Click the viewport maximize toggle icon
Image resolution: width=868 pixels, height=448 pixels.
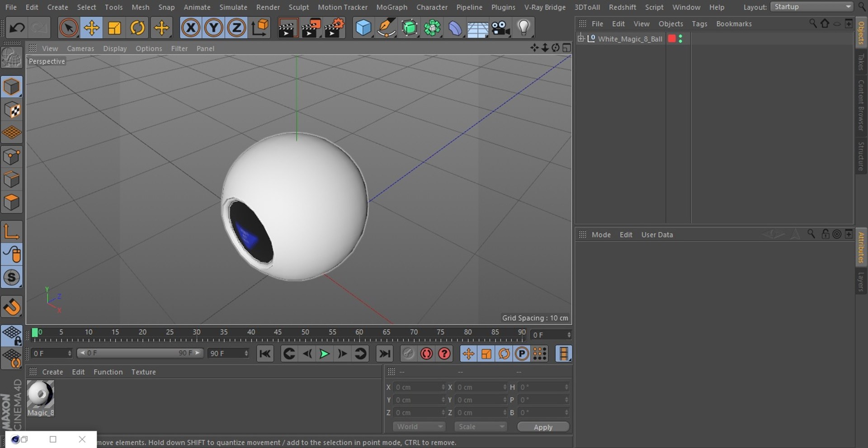coord(566,48)
